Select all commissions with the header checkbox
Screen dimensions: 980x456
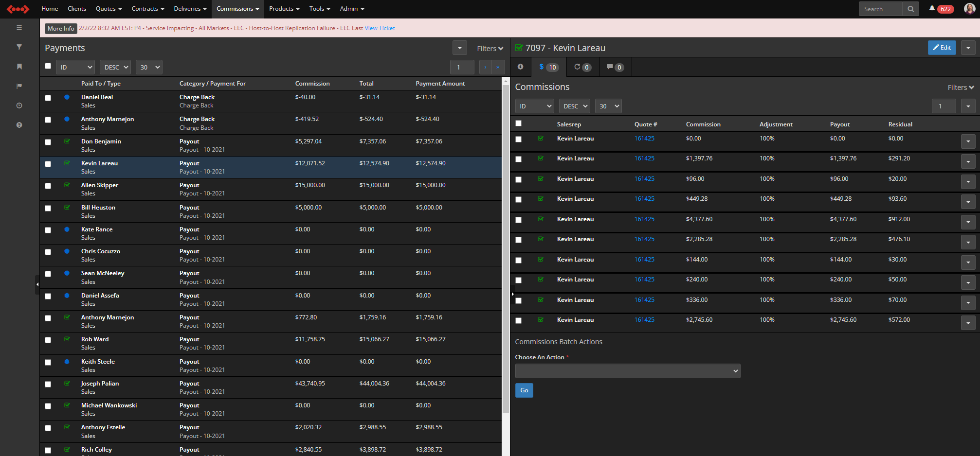[x=518, y=123]
